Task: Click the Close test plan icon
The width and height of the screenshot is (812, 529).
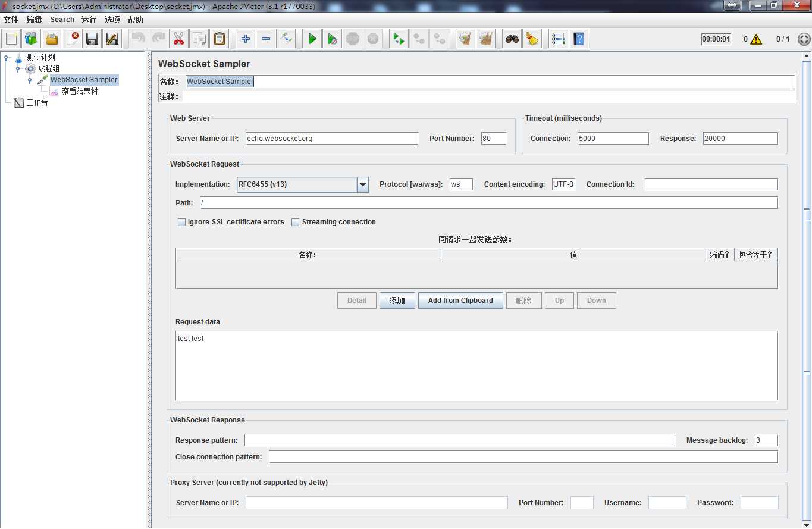Action: click(x=72, y=39)
